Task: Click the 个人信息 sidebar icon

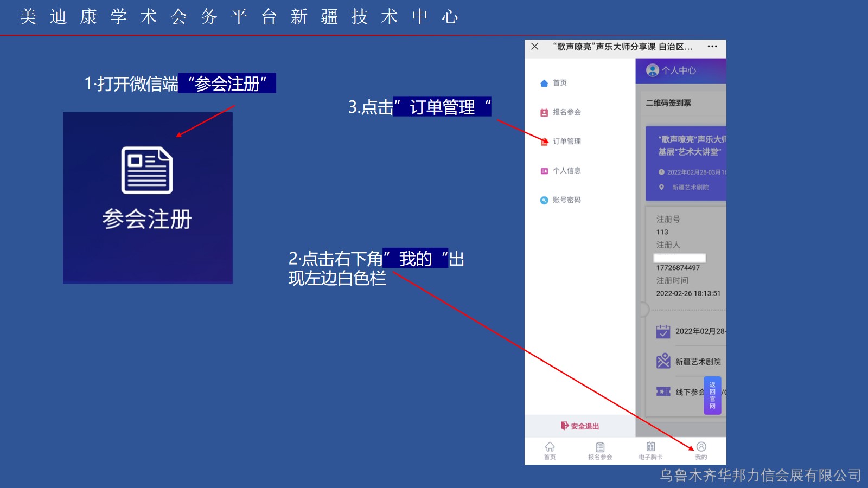Action: pos(544,171)
